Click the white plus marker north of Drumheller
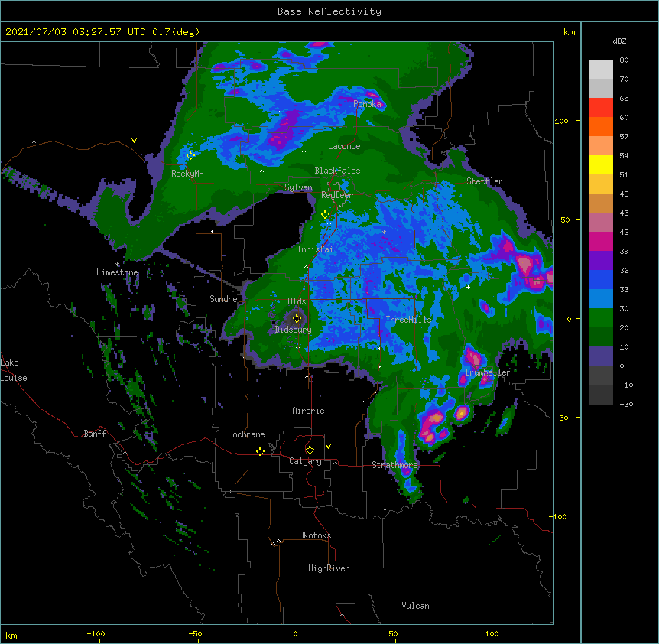 pos(468,287)
